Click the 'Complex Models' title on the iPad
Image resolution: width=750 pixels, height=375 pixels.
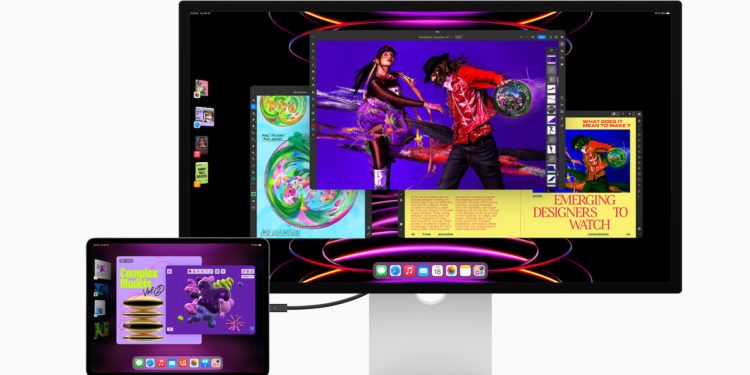tap(140, 279)
